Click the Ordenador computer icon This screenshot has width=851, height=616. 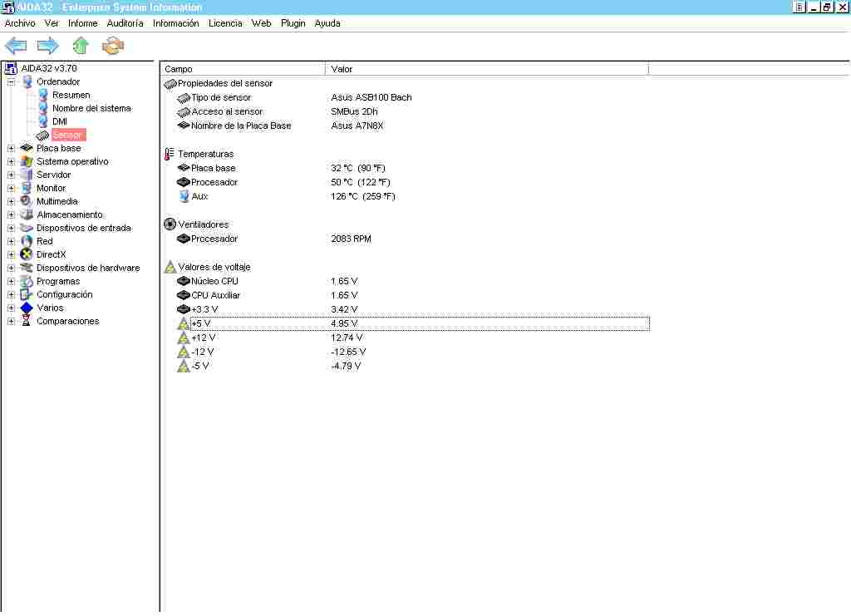point(27,82)
